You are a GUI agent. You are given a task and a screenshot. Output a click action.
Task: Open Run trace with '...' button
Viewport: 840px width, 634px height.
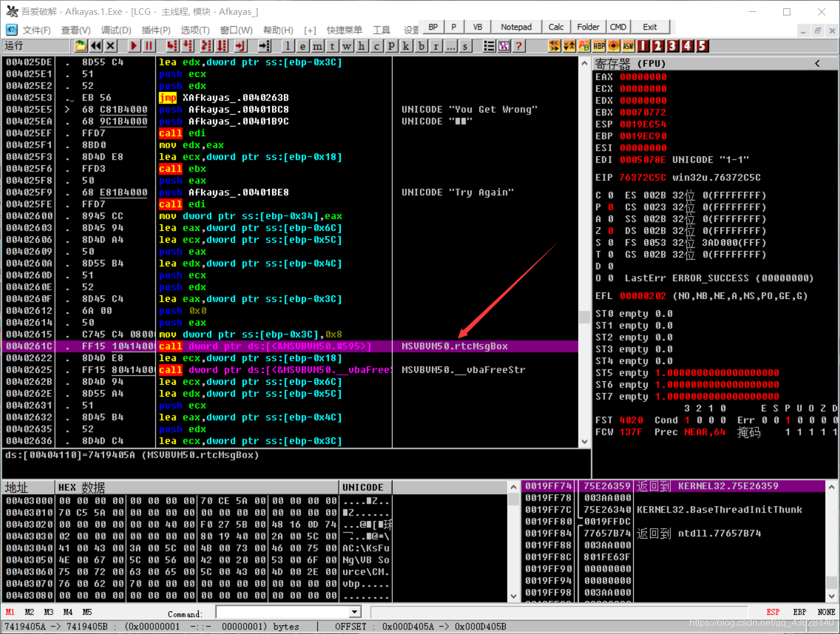450,46
